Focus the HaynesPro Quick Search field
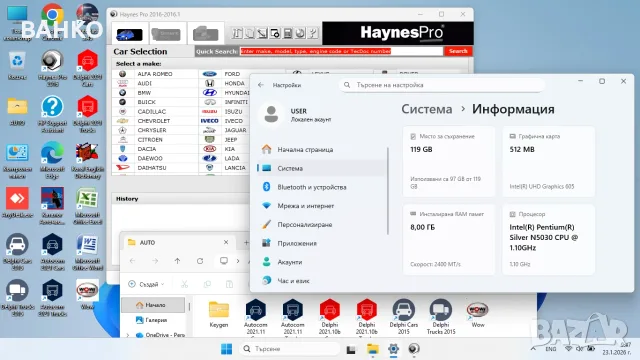 click(x=341, y=51)
